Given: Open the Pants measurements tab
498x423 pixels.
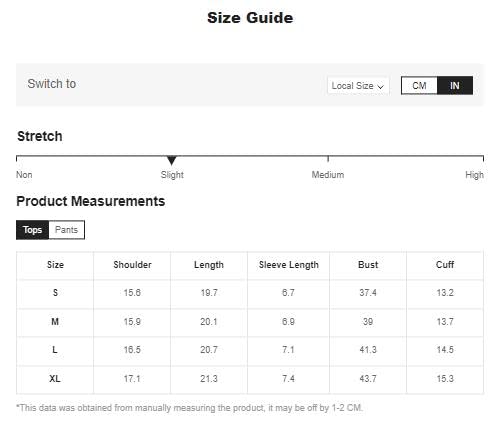Looking at the screenshot, I should pyautogui.click(x=66, y=230).
